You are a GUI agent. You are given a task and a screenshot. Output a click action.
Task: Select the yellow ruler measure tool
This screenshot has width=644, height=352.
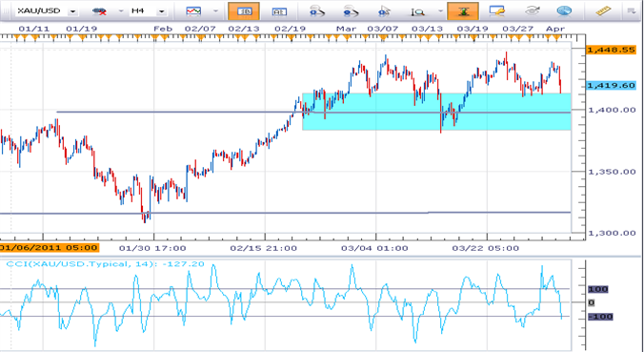(603, 11)
